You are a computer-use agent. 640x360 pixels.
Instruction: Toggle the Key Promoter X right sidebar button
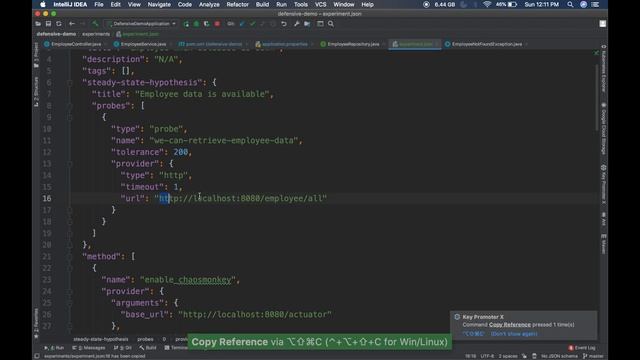(x=604, y=184)
